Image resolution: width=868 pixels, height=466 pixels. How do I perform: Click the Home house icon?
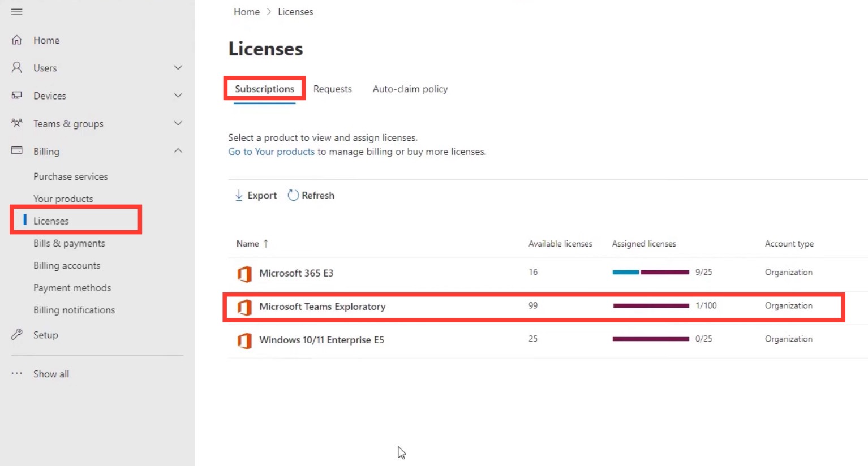click(17, 40)
